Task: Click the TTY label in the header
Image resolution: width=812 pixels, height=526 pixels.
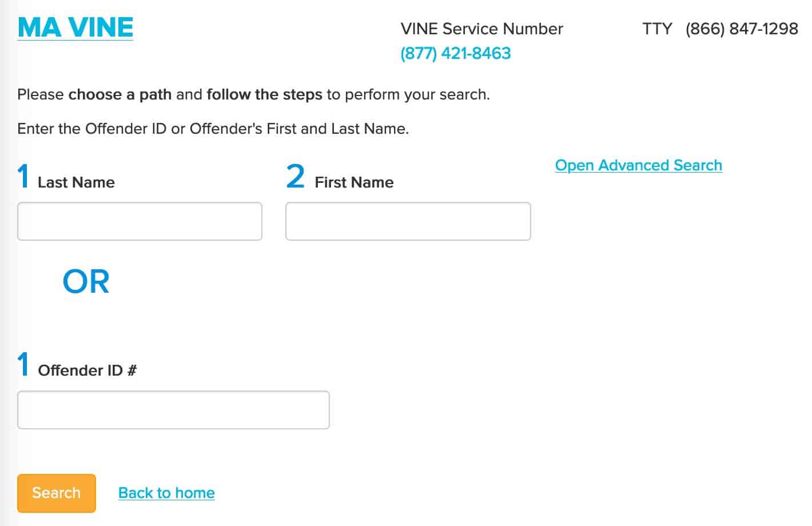Action: (x=657, y=29)
